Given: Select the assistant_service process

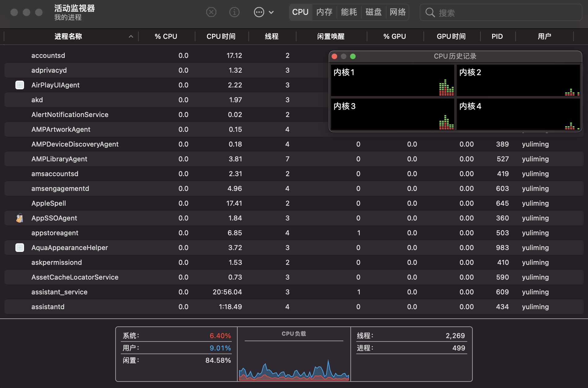Looking at the screenshot, I should tap(294, 292).
